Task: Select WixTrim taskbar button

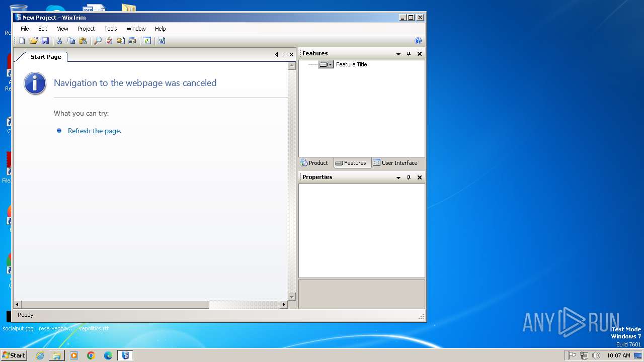Action: pyautogui.click(x=125, y=355)
